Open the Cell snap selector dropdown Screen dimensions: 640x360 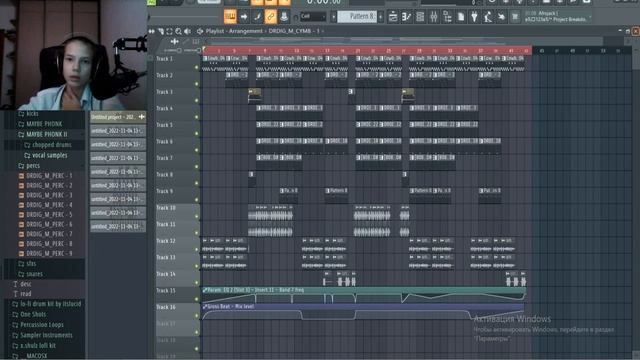click(x=313, y=17)
